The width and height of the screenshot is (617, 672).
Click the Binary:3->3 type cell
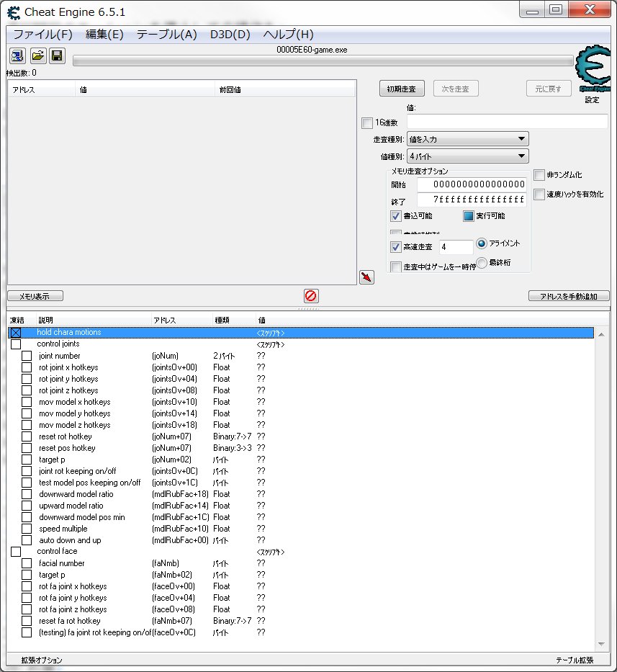click(233, 448)
